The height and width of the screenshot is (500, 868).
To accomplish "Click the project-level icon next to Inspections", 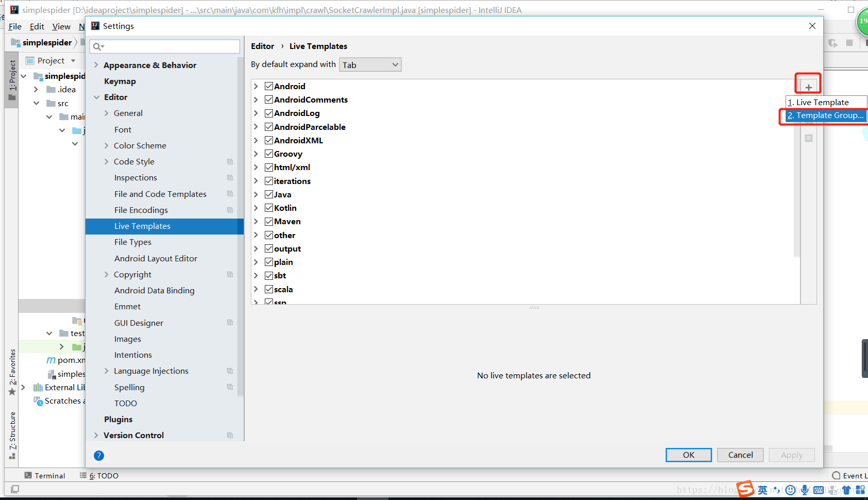I will (230, 178).
